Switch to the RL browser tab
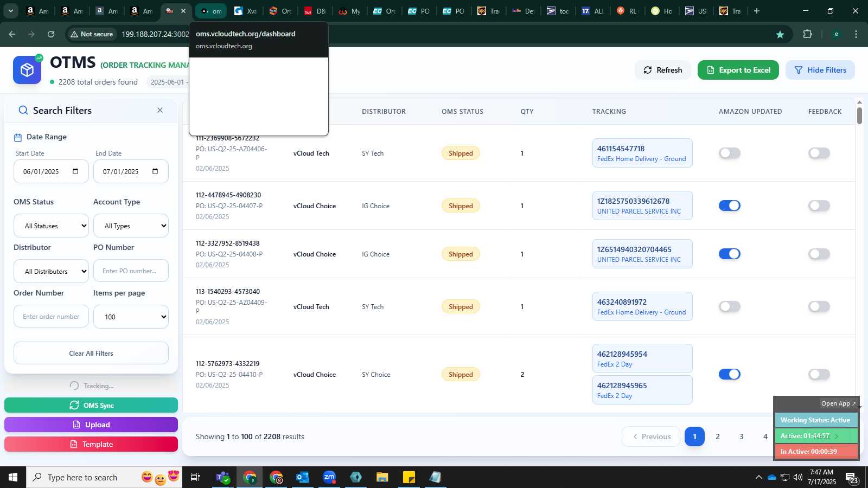Image resolution: width=868 pixels, height=488 pixels. pyautogui.click(x=627, y=11)
